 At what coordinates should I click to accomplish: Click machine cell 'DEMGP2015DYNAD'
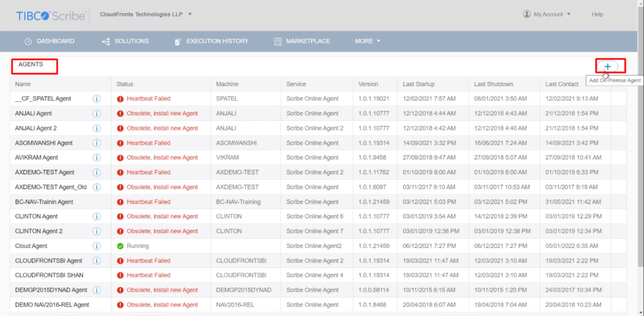pos(243,290)
